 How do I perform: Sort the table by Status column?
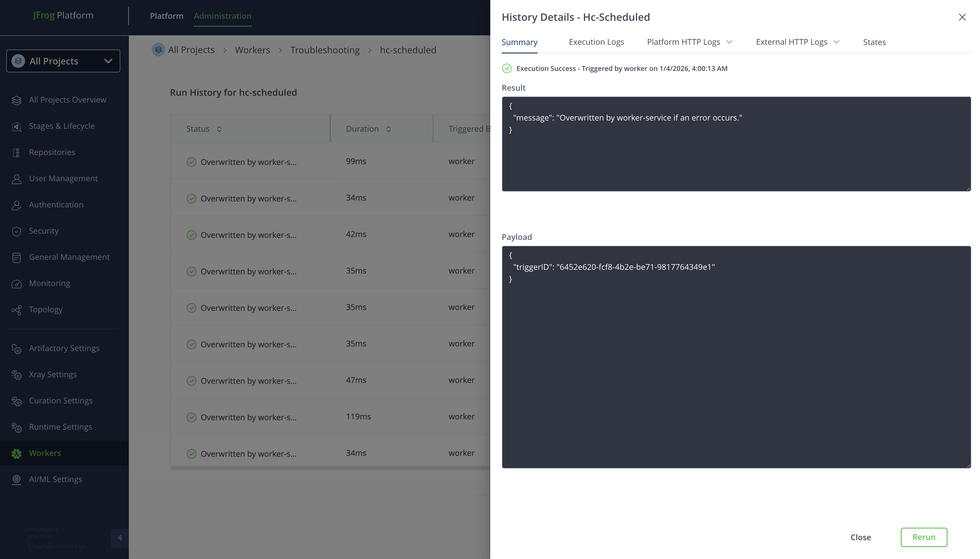(x=219, y=129)
